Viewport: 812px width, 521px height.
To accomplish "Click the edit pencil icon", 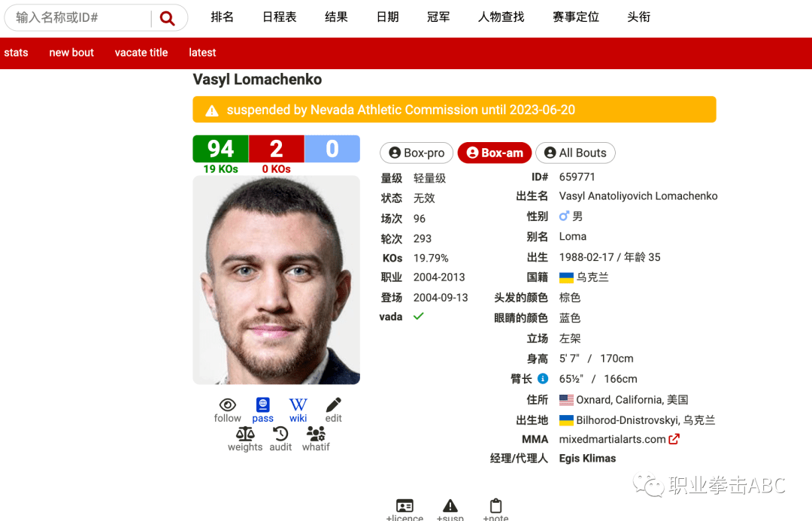I will point(334,404).
